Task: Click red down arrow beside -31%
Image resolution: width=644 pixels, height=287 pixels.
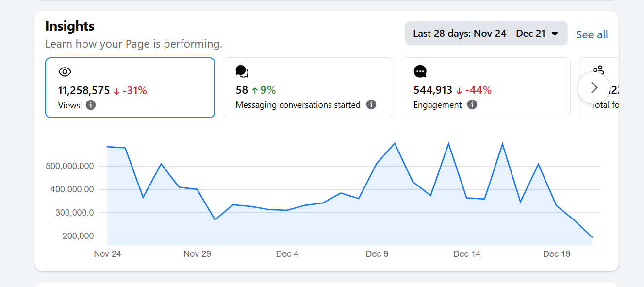Action: click(116, 91)
